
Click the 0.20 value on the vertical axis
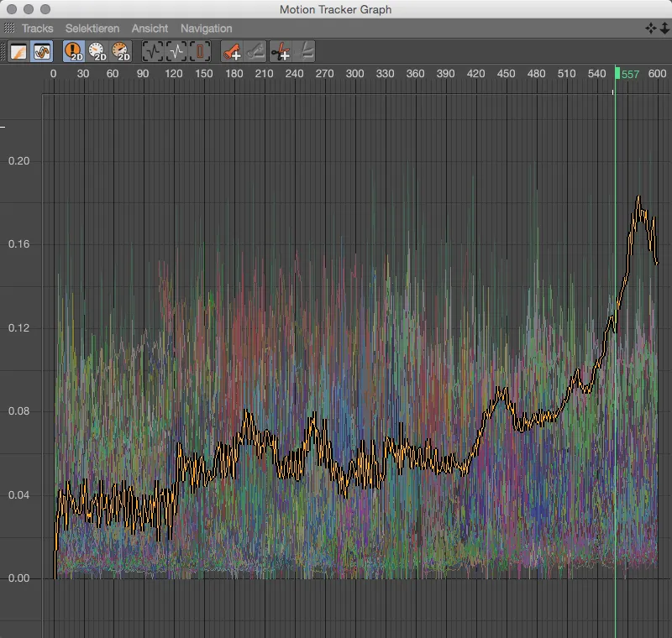(x=18, y=161)
